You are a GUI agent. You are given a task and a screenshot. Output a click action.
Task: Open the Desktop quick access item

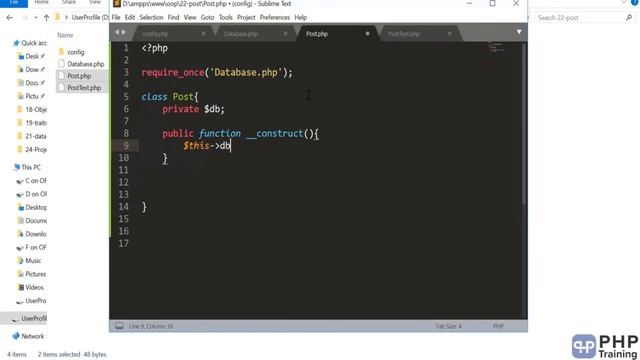coord(31,56)
